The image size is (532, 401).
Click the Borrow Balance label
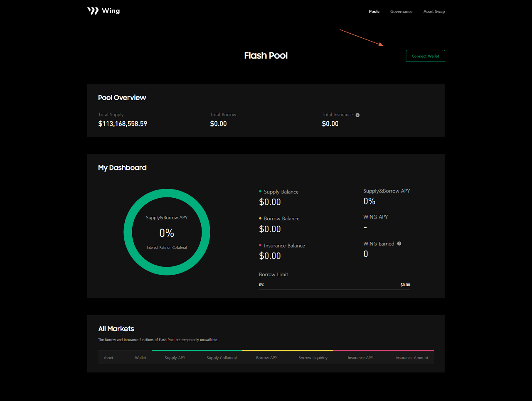tap(282, 219)
